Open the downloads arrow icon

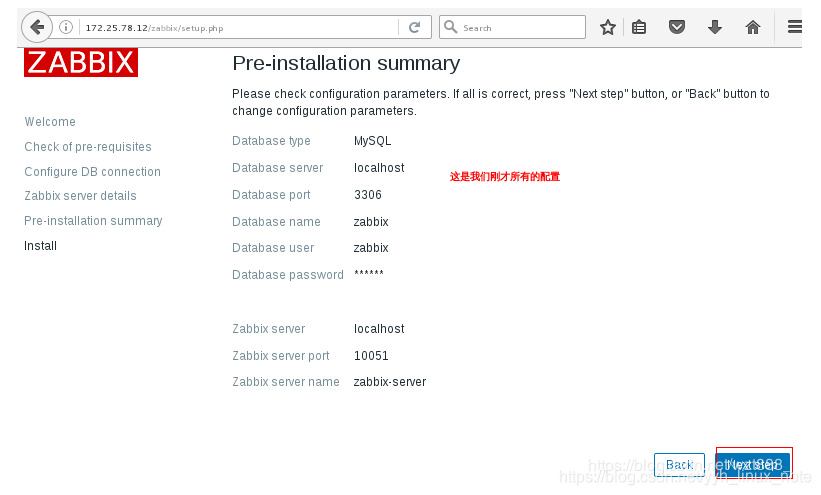[715, 27]
